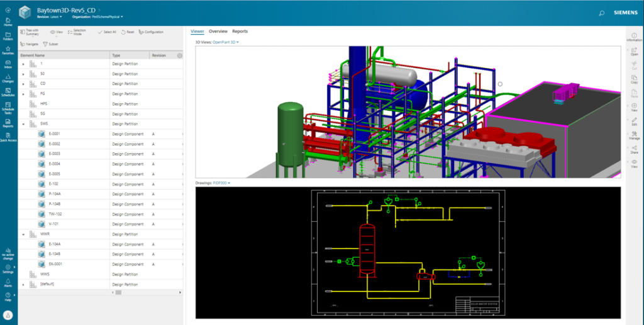Click the Subset filter button
Image resolution: width=644 pixels, height=325 pixels.
tap(50, 44)
